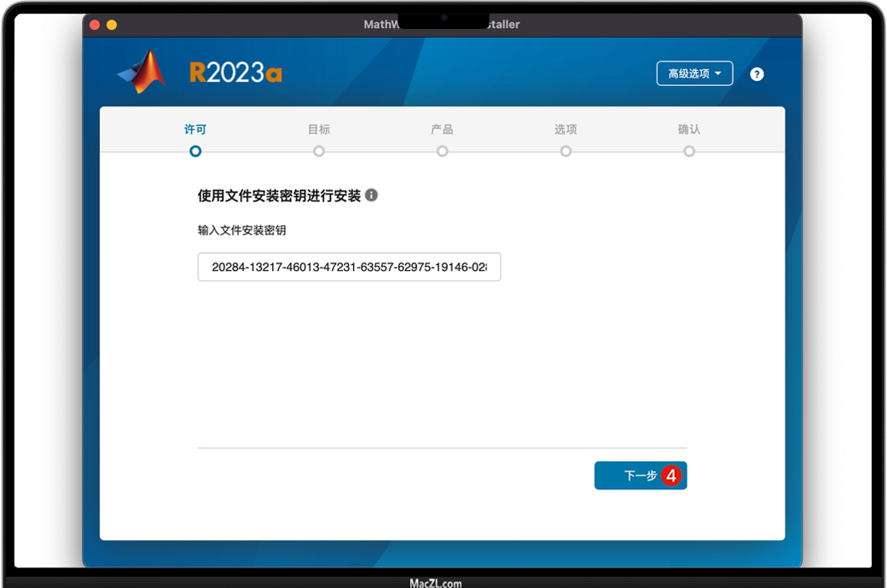
Task: Select the 确认 step tab
Action: click(689, 130)
